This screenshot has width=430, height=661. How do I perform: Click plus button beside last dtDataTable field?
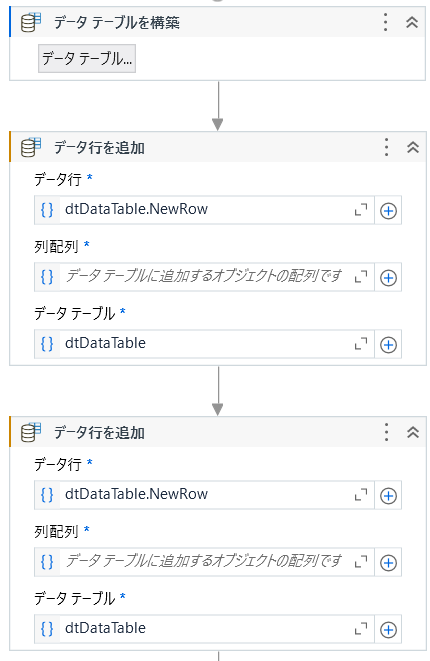point(388,629)
